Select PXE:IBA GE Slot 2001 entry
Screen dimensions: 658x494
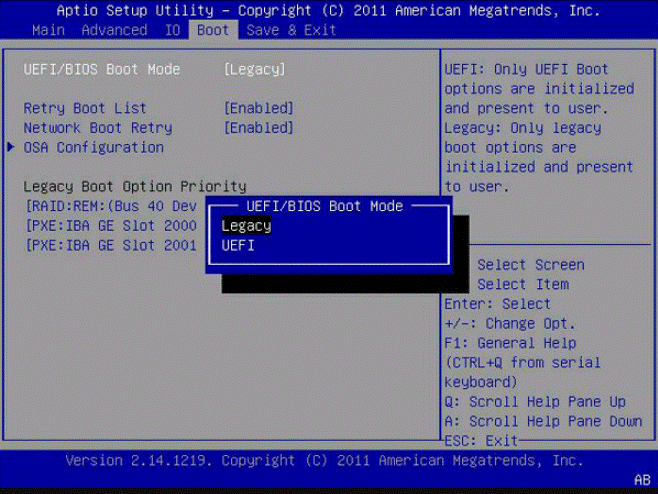111,245
